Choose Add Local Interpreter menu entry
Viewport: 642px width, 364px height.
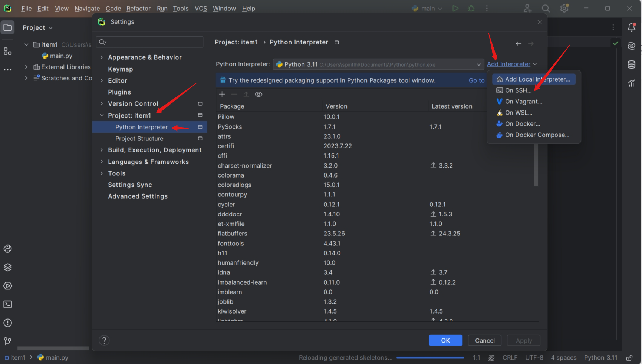[x=534, y=79]
